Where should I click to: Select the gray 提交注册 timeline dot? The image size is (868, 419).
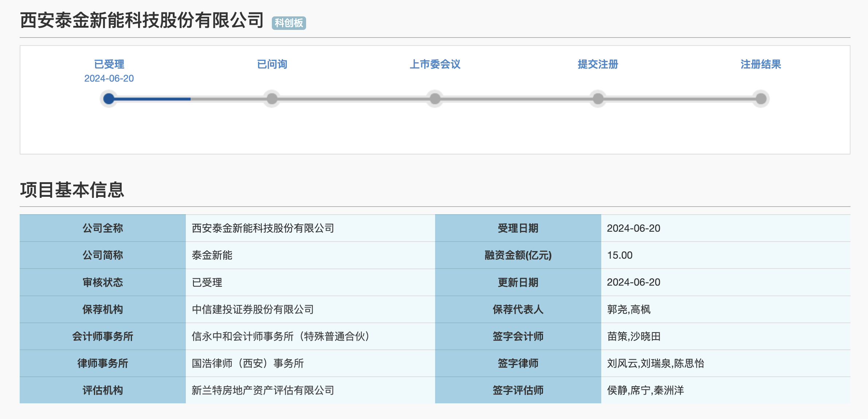(x=598, y=98)
